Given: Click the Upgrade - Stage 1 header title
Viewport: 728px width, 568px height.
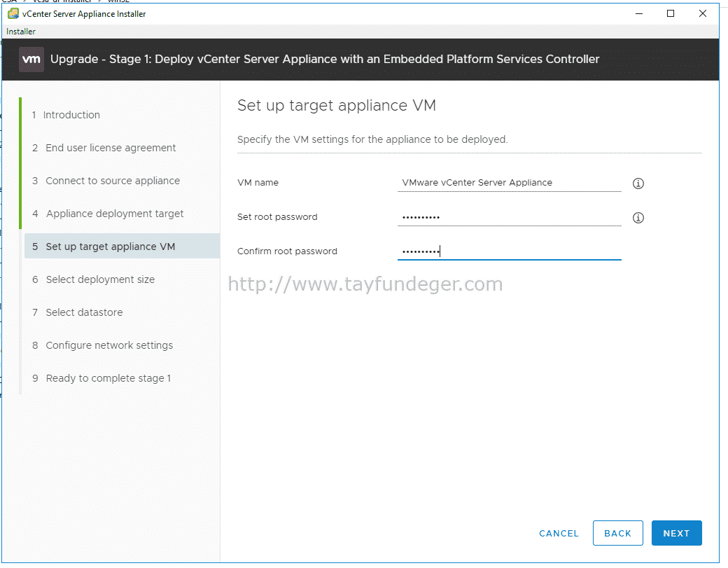Looking at the screenshot, I should click(325, 59).
